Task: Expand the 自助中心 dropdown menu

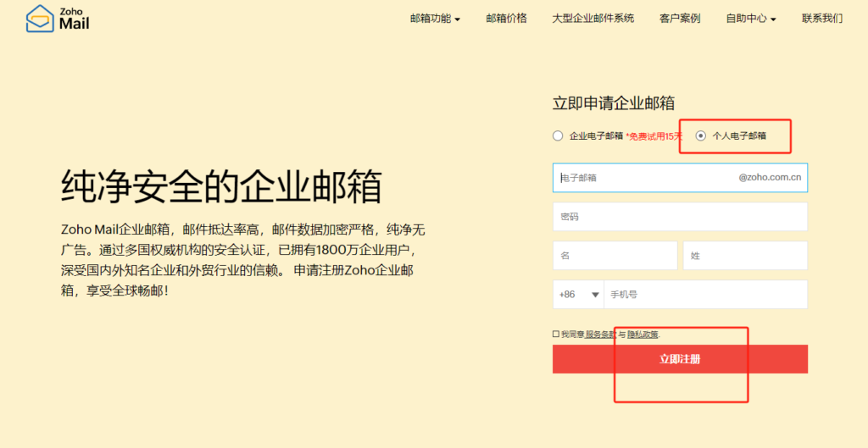Action: click(751, 19)
